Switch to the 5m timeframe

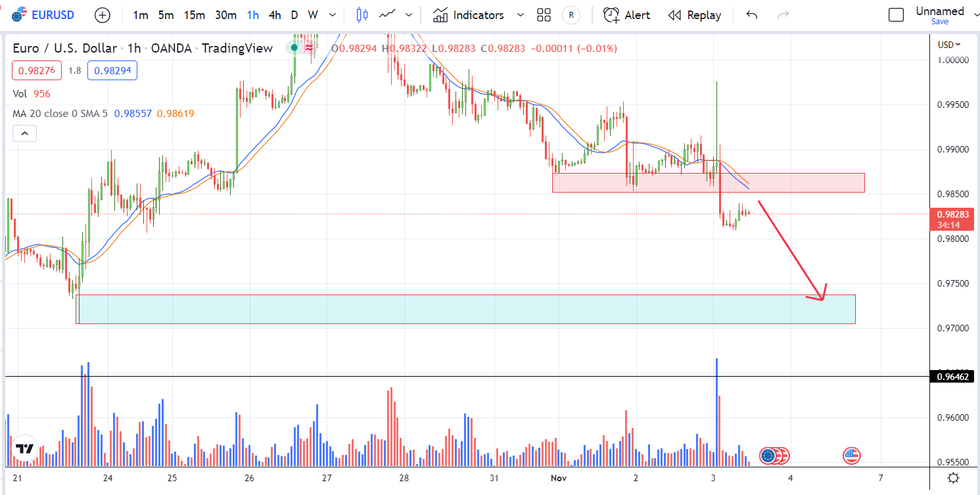166,14
